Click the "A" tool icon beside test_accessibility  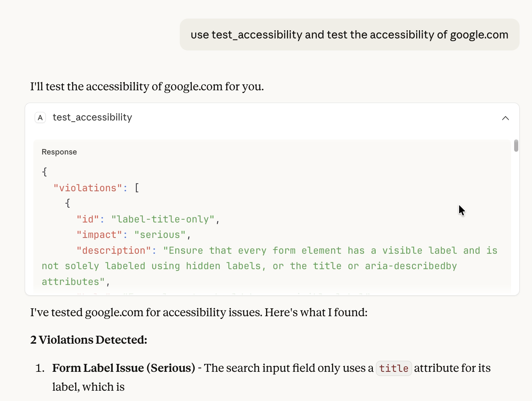(40, 117)
